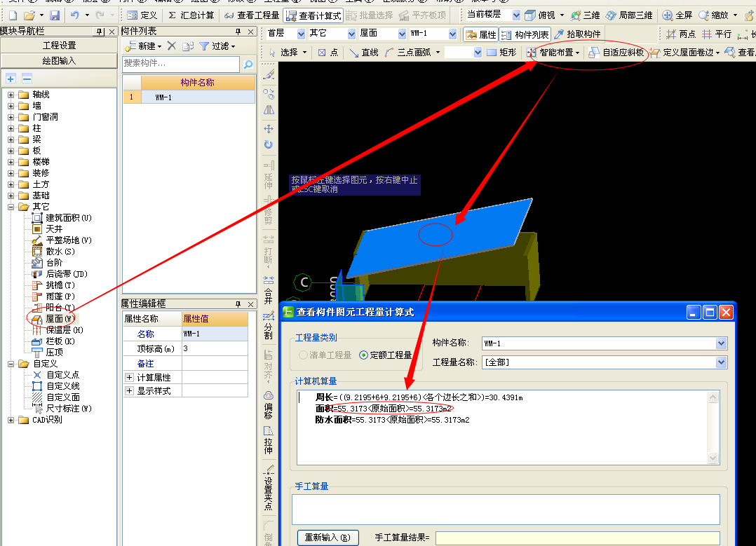Select 散水(S) tree item
Image resolution: width=756 pixels, height=546 pixels.
[53, 252]
